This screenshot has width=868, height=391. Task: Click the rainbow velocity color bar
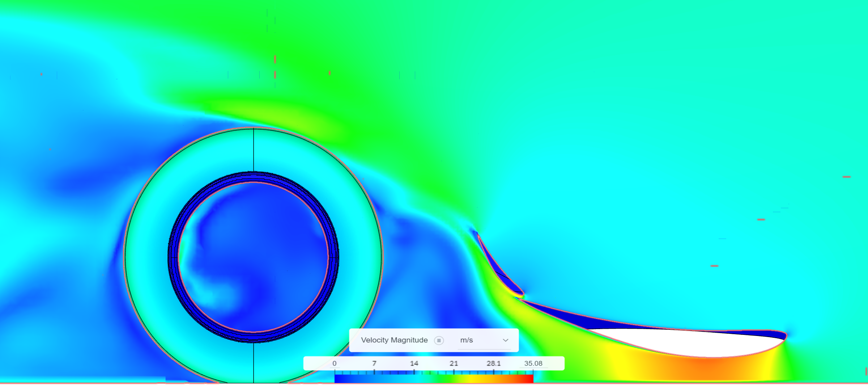point(434,379)
